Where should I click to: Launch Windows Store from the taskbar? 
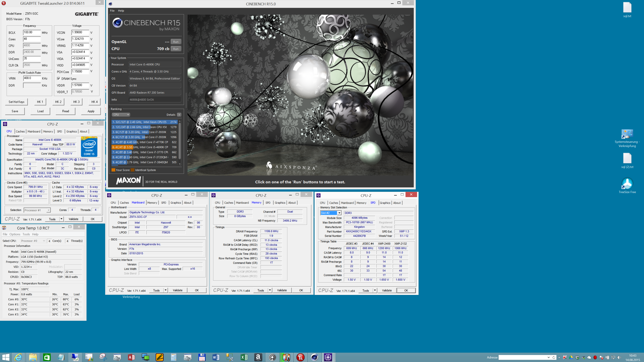tap(47, 357)
